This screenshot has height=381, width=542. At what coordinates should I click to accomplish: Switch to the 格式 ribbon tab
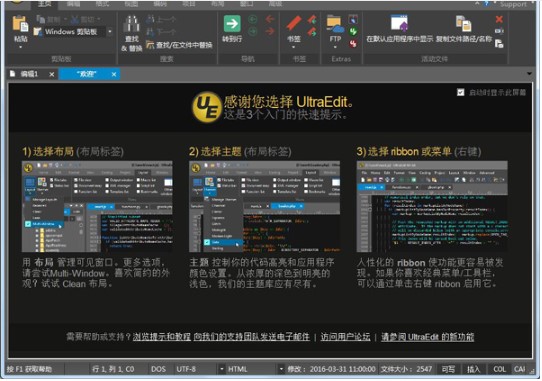coord(102,4)
